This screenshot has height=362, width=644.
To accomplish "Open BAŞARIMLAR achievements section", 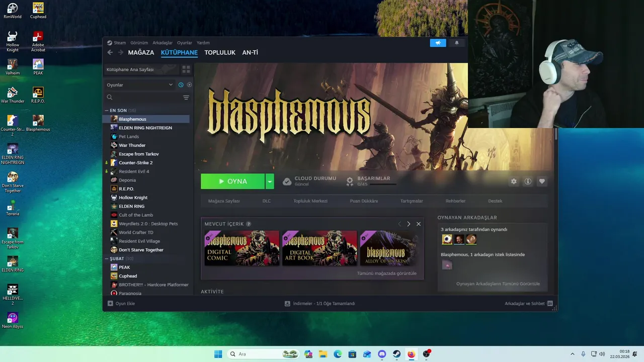I will pos(371,181).
